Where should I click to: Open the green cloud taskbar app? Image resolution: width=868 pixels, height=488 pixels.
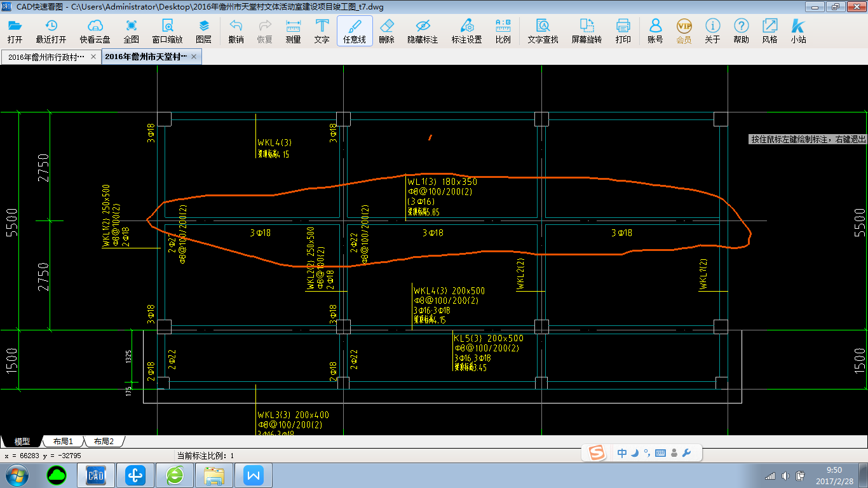pyautogui.click(x=57, y=475)
